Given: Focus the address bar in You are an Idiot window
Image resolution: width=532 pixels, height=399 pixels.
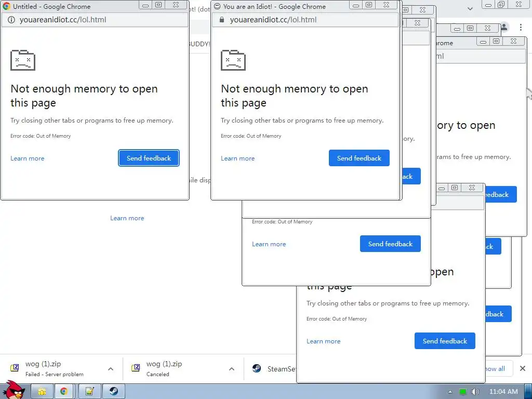Looking at the screenshot, I should coord(305,20).
